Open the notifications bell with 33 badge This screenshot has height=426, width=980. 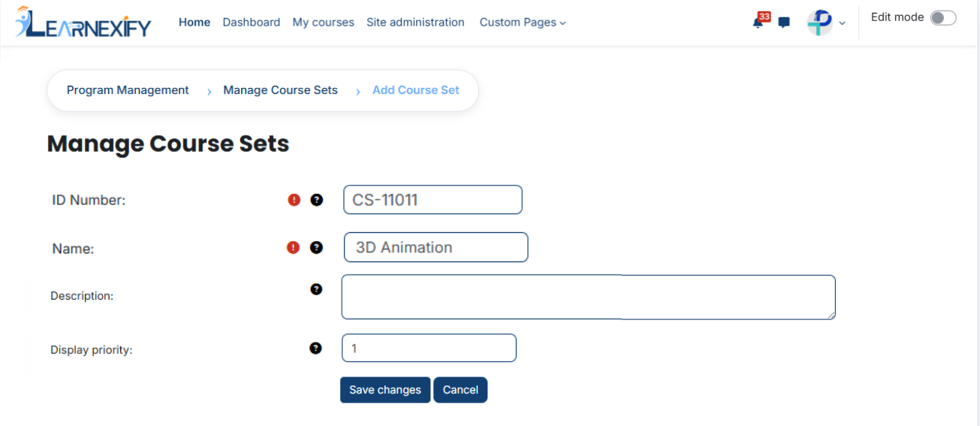point(759,21)
